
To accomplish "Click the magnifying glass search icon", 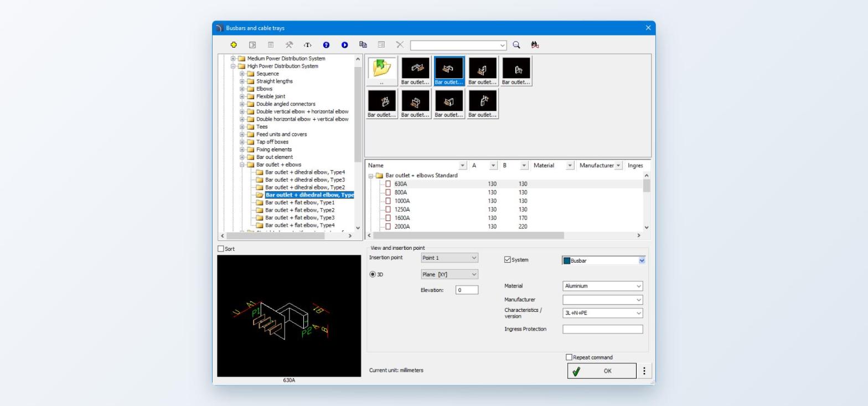I will pyautogui.click(x=516, y=45).
